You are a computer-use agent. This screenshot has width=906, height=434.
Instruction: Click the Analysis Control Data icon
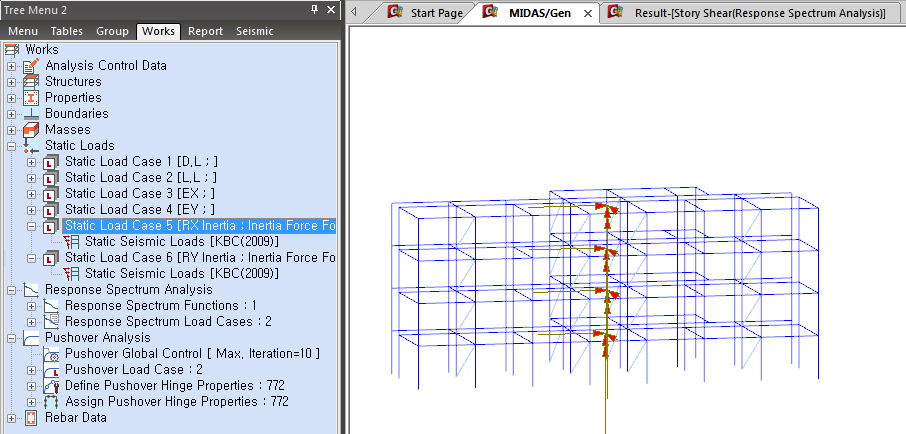click(31, 66)
